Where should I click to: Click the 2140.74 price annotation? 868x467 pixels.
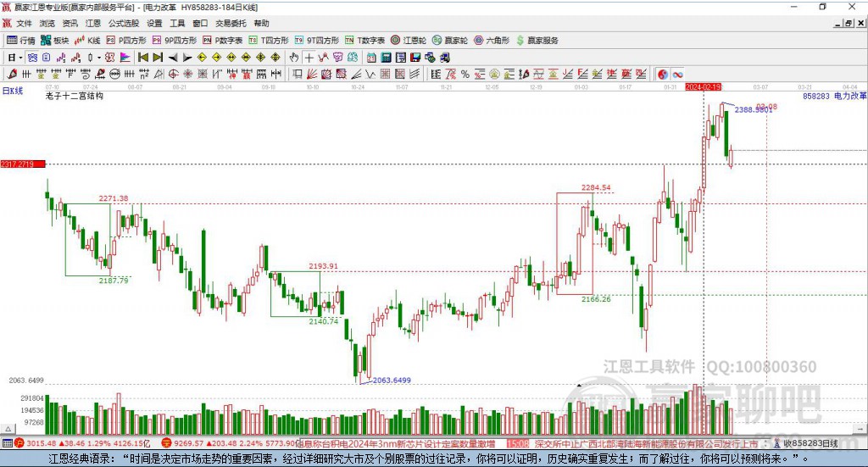[323, 321]
